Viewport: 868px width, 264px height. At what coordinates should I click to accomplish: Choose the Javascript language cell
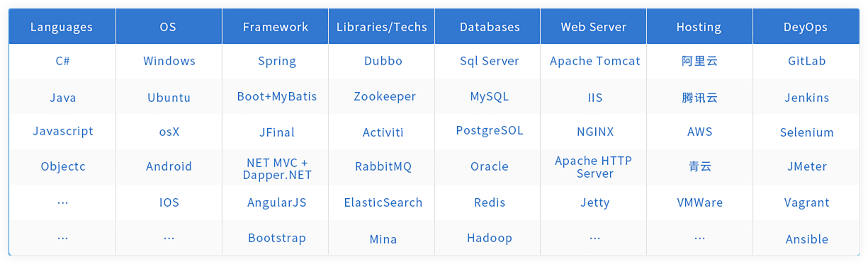[x=63, y=131]
